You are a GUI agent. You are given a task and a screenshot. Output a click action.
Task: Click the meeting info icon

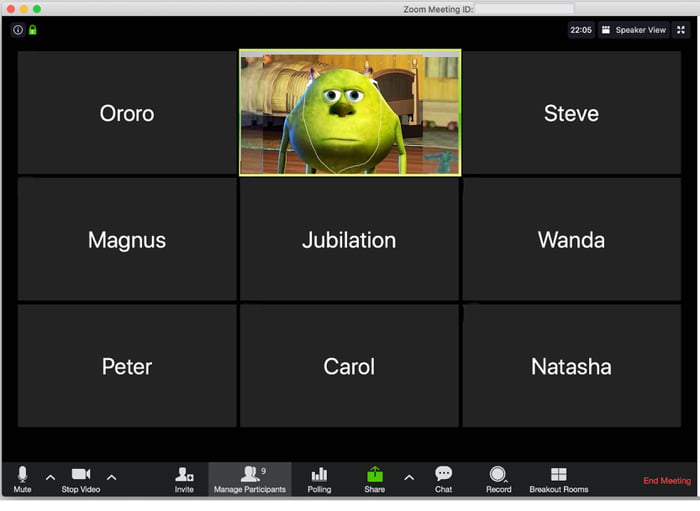click(x=18, y=30)
